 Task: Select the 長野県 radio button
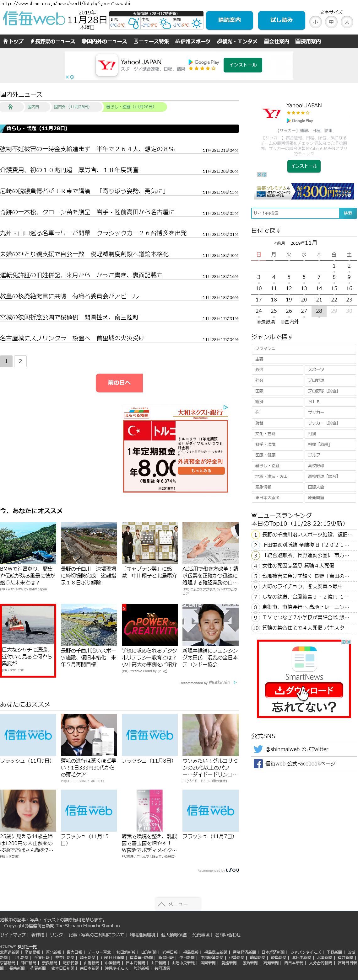[258, 322]
